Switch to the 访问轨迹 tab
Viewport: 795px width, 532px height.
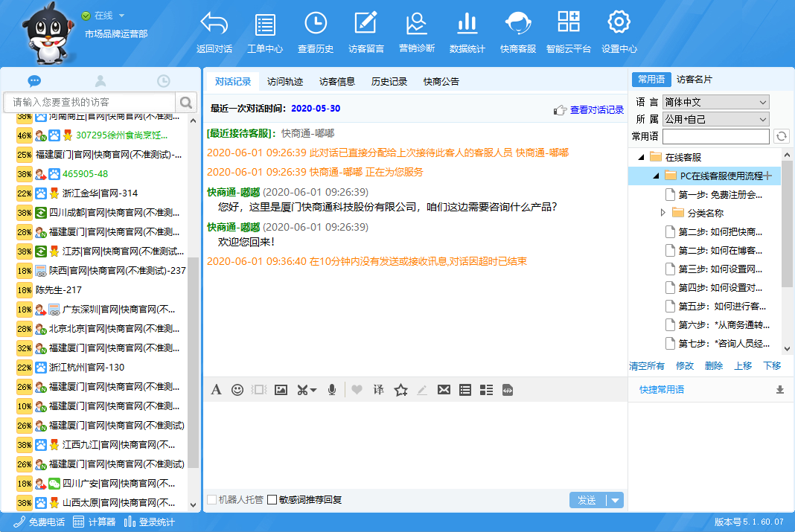tap(285, 82)
